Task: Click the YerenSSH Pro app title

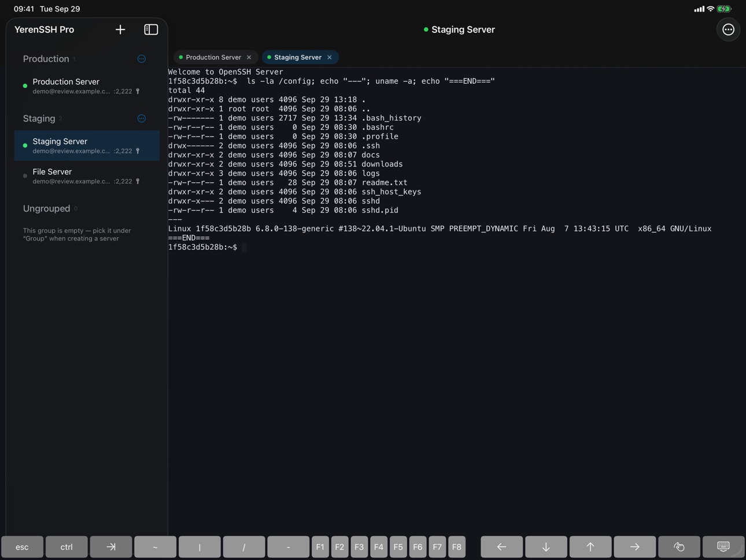Action: (x=44, y=30)
